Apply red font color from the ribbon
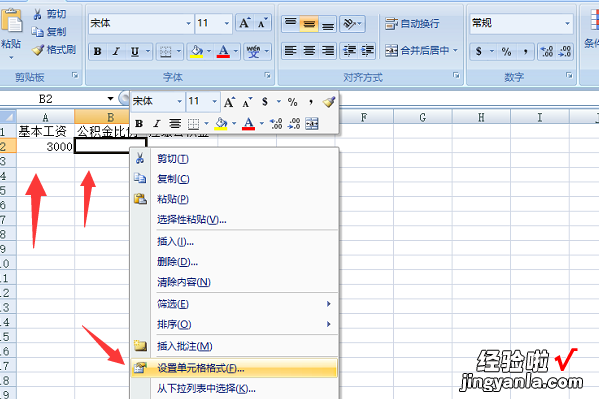Screen dimensions: 599x399 (x=223, y=52)
